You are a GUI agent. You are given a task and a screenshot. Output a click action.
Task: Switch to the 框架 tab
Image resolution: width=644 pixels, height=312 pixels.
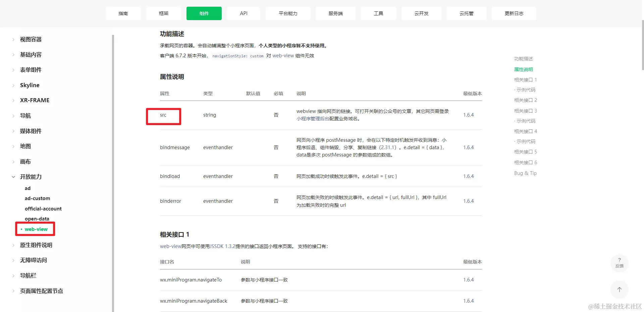(x=164, y=13)
